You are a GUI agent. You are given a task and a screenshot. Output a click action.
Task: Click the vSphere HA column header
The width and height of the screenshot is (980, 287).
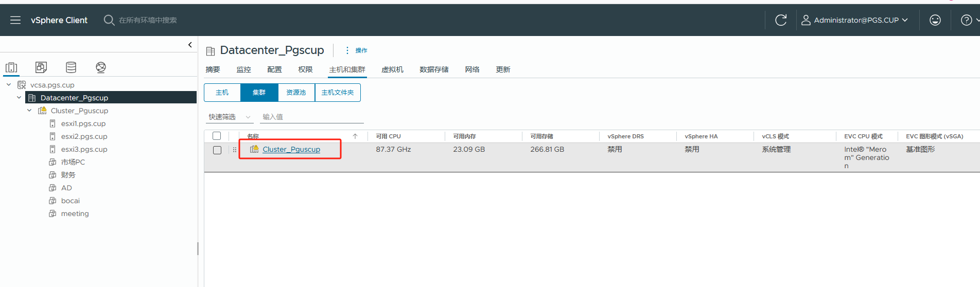tap(701, 136)
